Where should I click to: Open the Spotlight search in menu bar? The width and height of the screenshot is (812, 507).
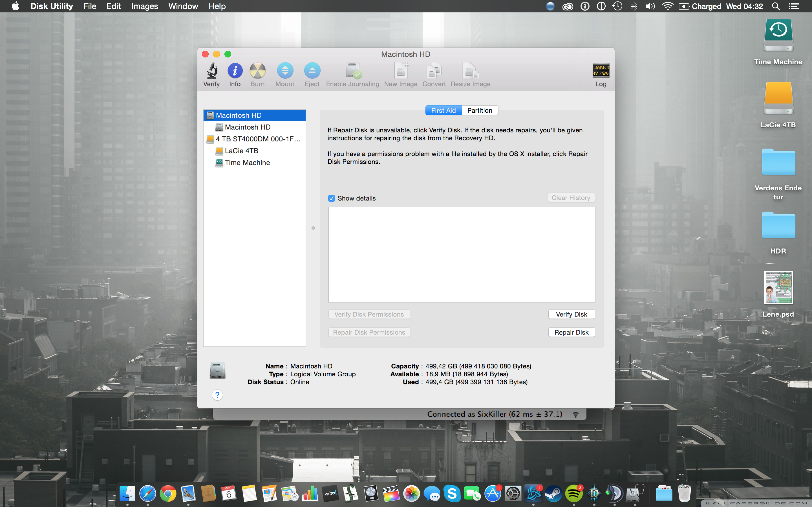pyautogui.click(x=775, y=6)
